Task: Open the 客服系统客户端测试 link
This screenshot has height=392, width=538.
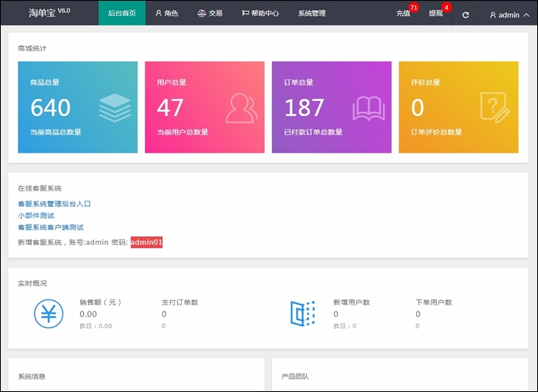Action: coord(51,227)
